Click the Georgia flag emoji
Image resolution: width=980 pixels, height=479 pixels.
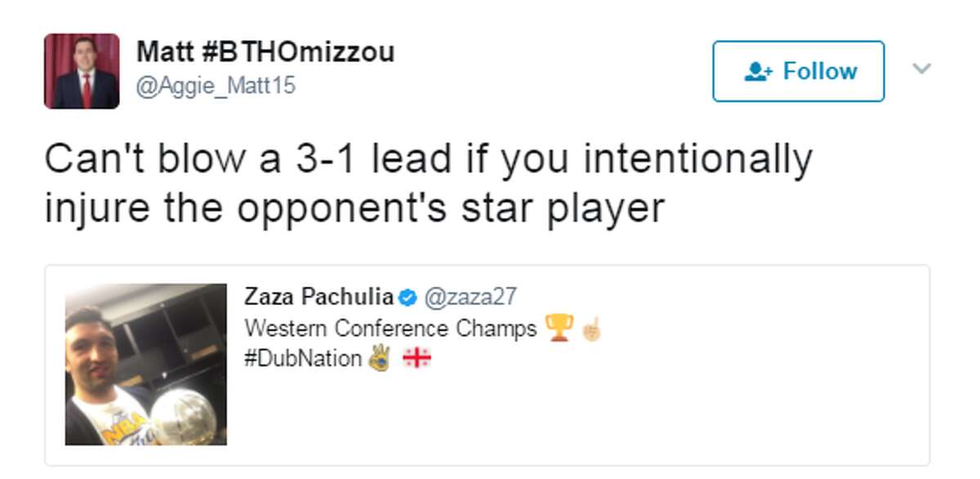(x=417, y=359)
